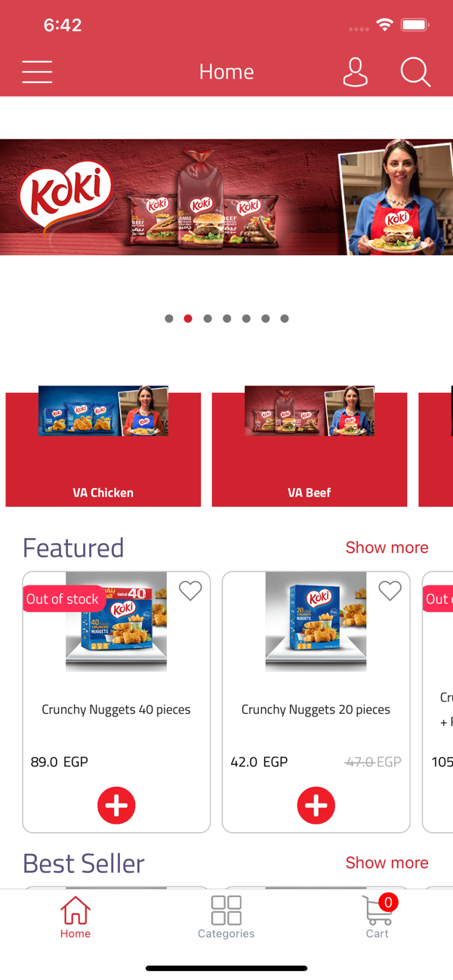Go to the Categories tab

[226, 917]
